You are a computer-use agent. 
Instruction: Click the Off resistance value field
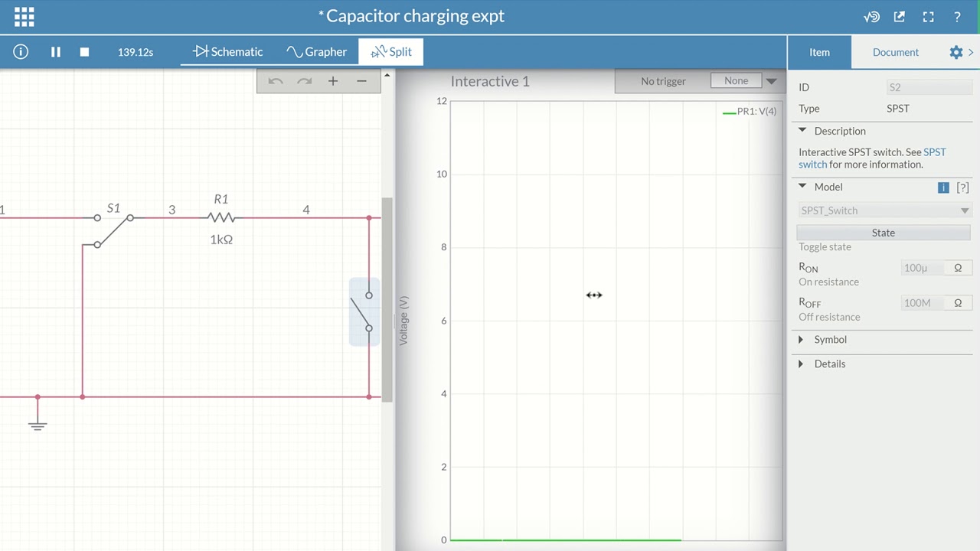tap(923, 303)
